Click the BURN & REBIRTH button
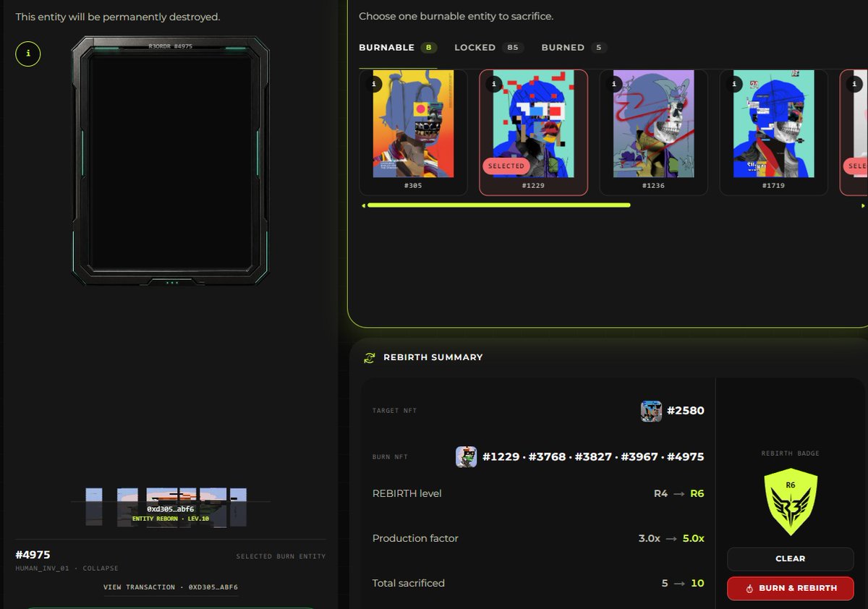The height and width of the screenshot is (609, 868). (x=790, y=588)
